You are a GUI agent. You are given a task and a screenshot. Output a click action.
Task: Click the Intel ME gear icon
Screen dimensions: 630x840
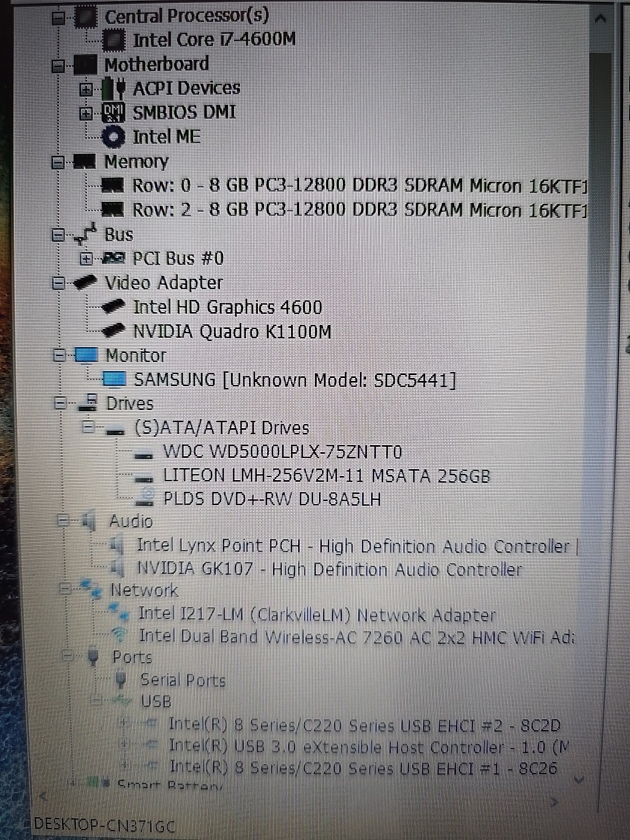click(x=113, y=137)
